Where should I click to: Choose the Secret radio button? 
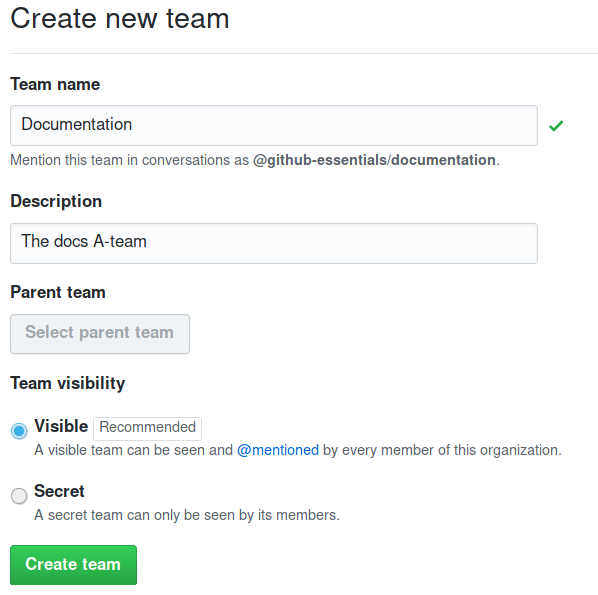point(19,496)
